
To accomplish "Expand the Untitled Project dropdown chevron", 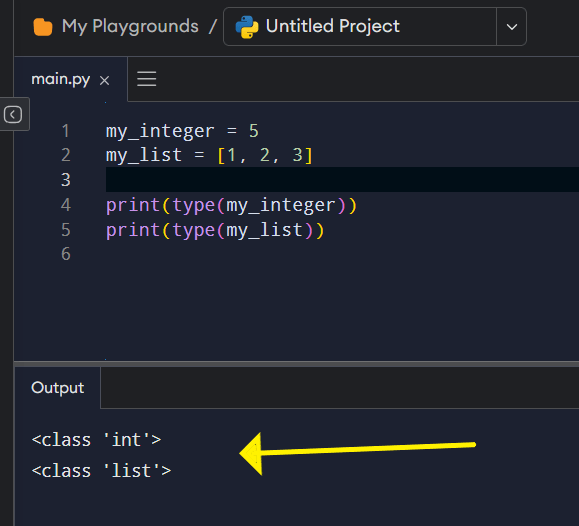I will [511, 27].
